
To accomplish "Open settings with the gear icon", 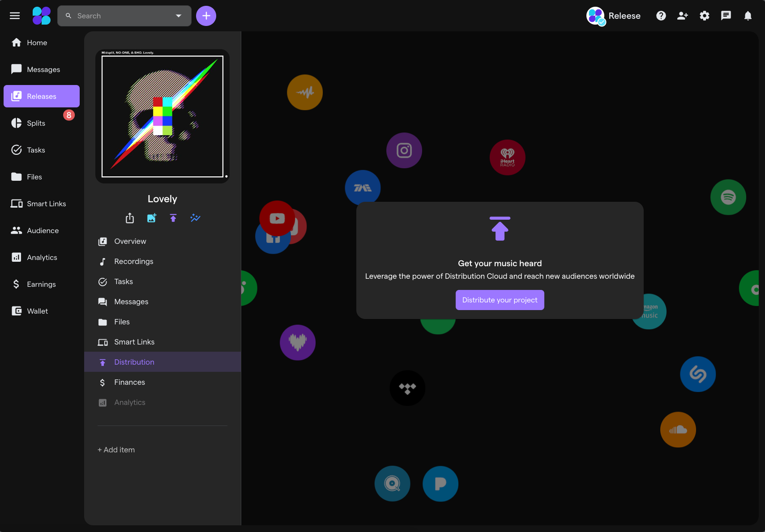I will coord(705,16).
